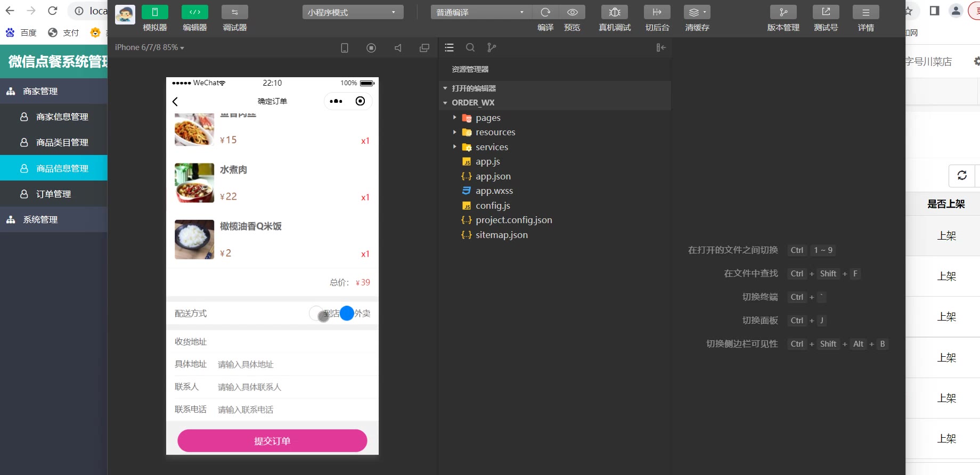The image size is (980, 475).
Task: Open 订单管理 in the left sidebar
Action: click(53, 194)
